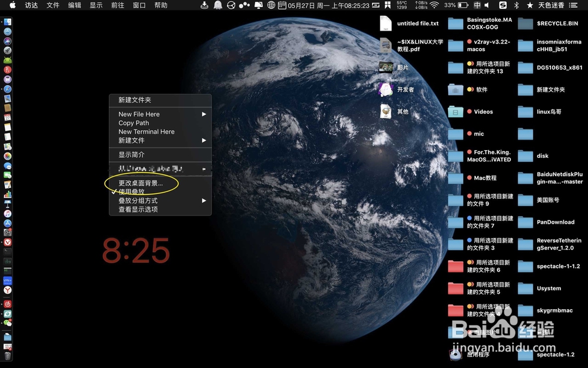588x368 pixels.
Task: Open Safari compass icon in Dock
Action: click(8, 89)
